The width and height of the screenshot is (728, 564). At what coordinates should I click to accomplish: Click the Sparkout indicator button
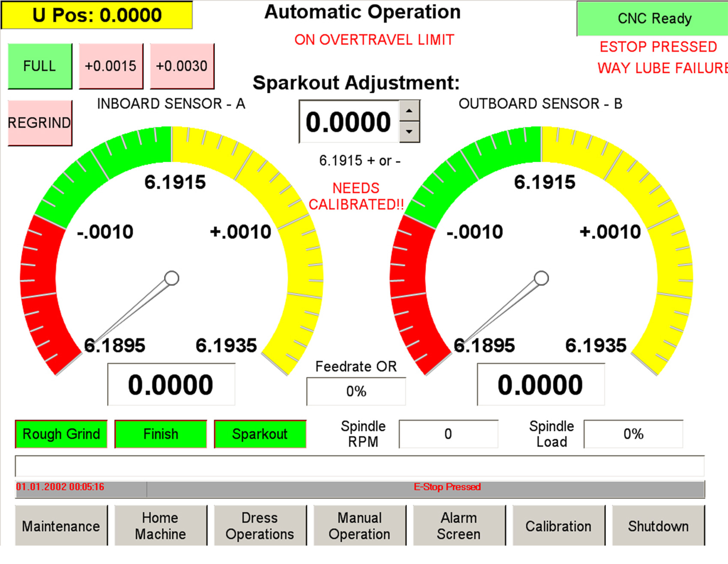click(x=260, y=434)
